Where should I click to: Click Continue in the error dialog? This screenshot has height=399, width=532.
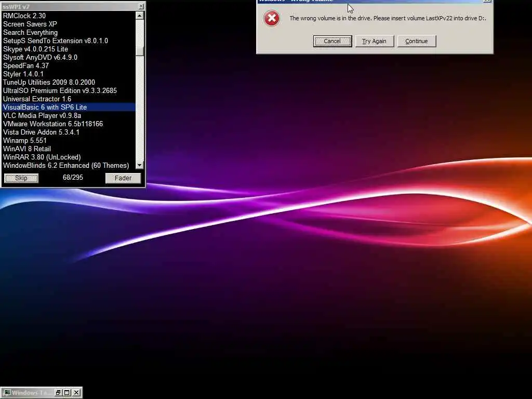click(x=417, y=41)
